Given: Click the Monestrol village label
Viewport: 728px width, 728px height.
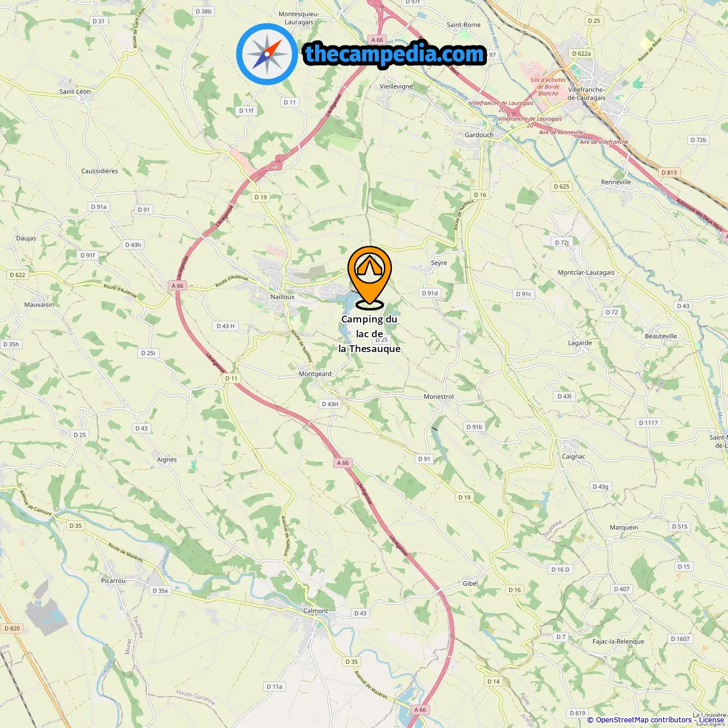Looking at the screenshot, I should [x=439, y=396].
